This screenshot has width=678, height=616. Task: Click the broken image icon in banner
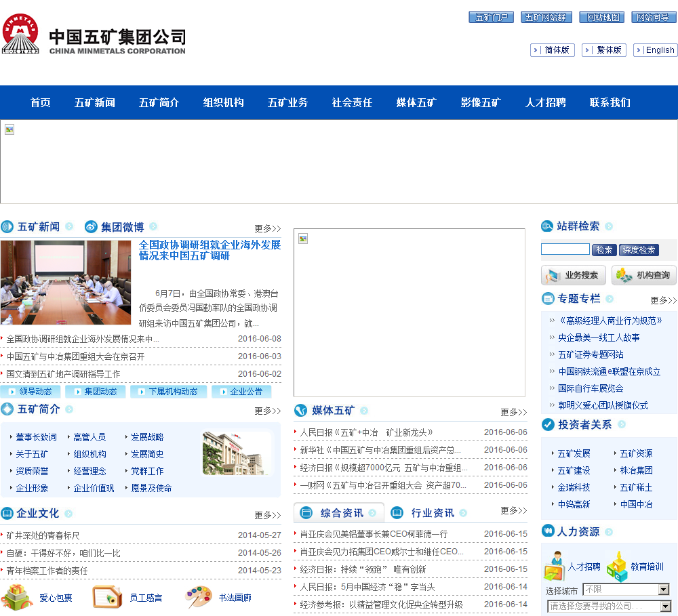coord(9,129)
